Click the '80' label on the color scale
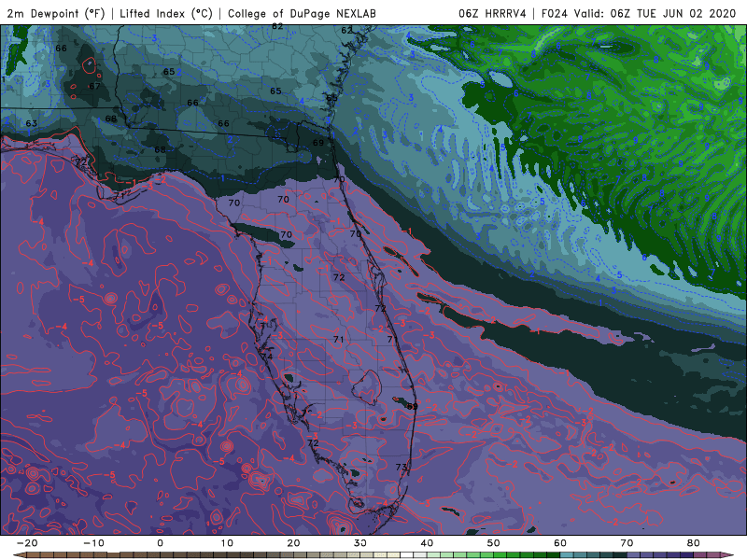Screen dimensions: 747x560 (x=694, y=543)
